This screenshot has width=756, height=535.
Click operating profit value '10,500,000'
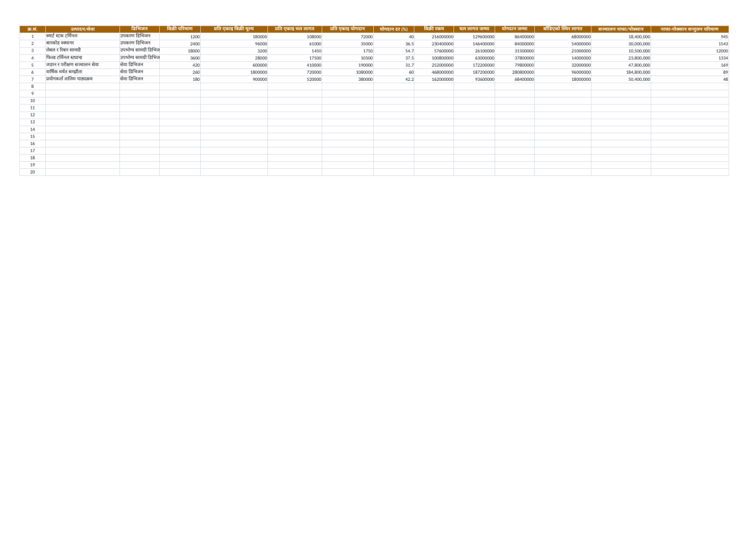620,51
